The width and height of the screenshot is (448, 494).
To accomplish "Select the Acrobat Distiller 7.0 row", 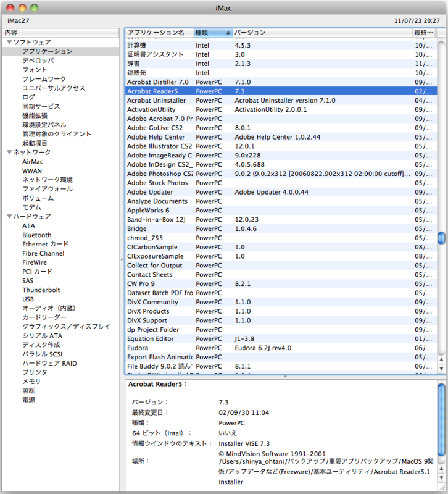I will [281, 82].
